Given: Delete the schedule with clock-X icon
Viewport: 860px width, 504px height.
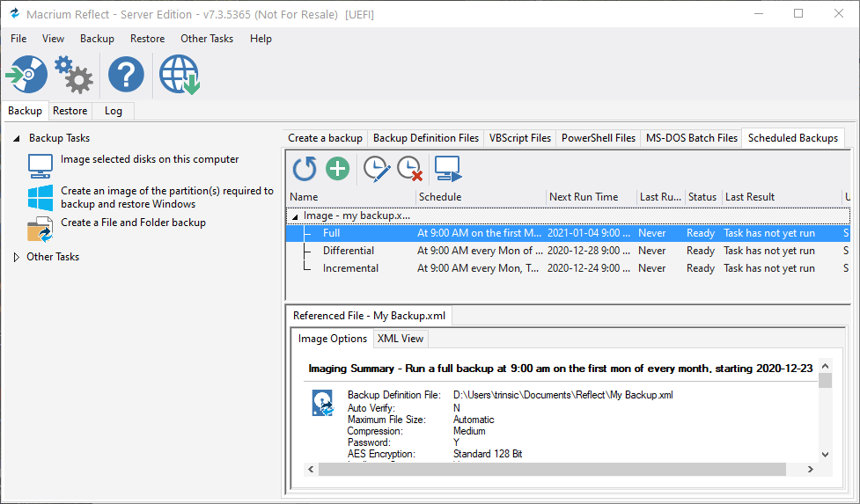Looking at the screenshot, I should (x=409, y=168).
